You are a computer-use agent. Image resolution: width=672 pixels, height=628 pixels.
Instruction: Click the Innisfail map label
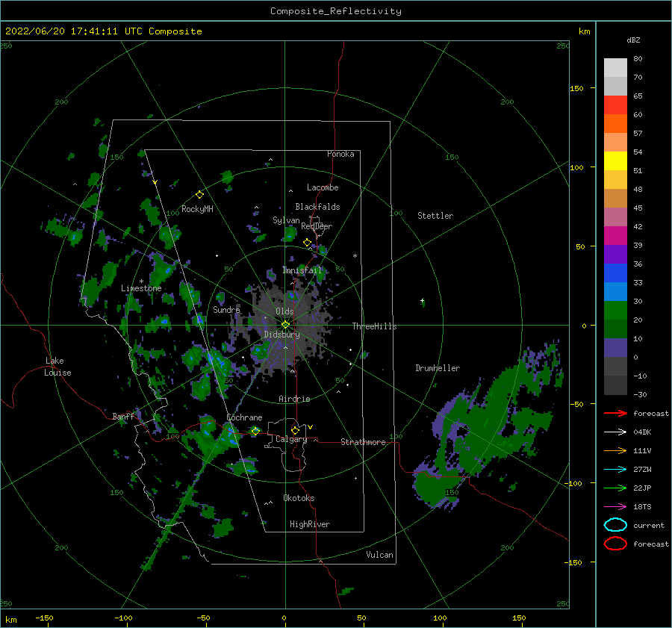pos(302,270)
